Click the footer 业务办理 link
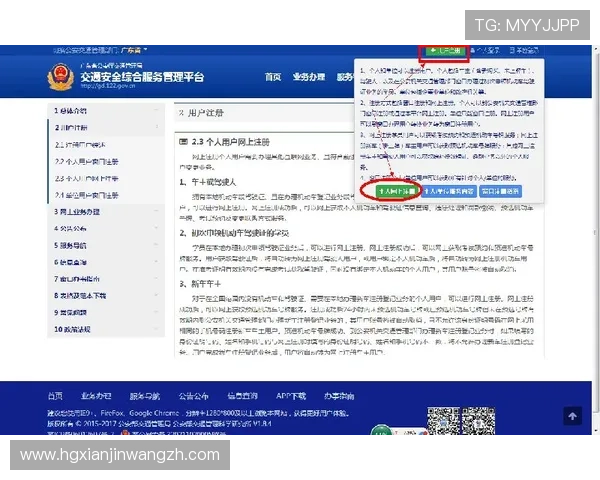 click(x=96, y=396)
